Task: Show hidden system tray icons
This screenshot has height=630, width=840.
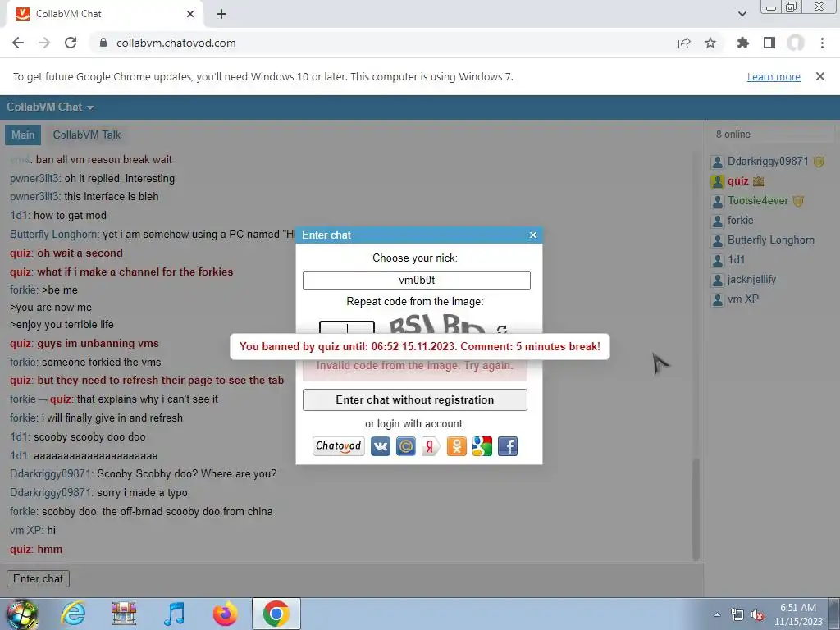Action: tap(717, 614)
